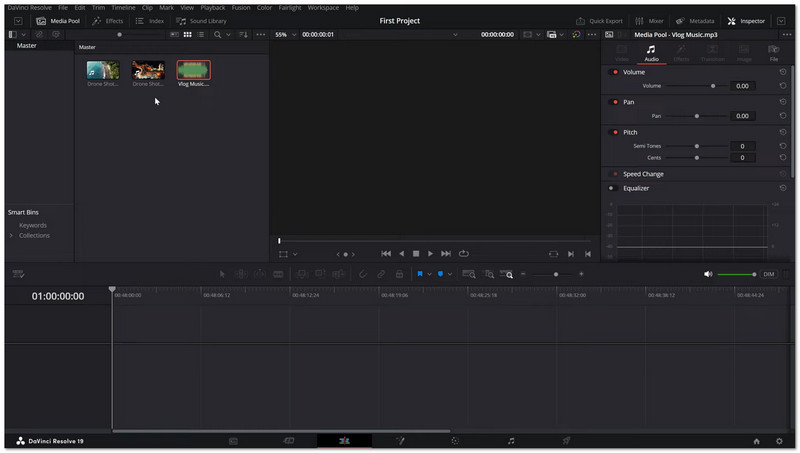This screenshot has width=800, height=453.
Task: Stop playback in the viewer
Action: [x=416, y=254]
